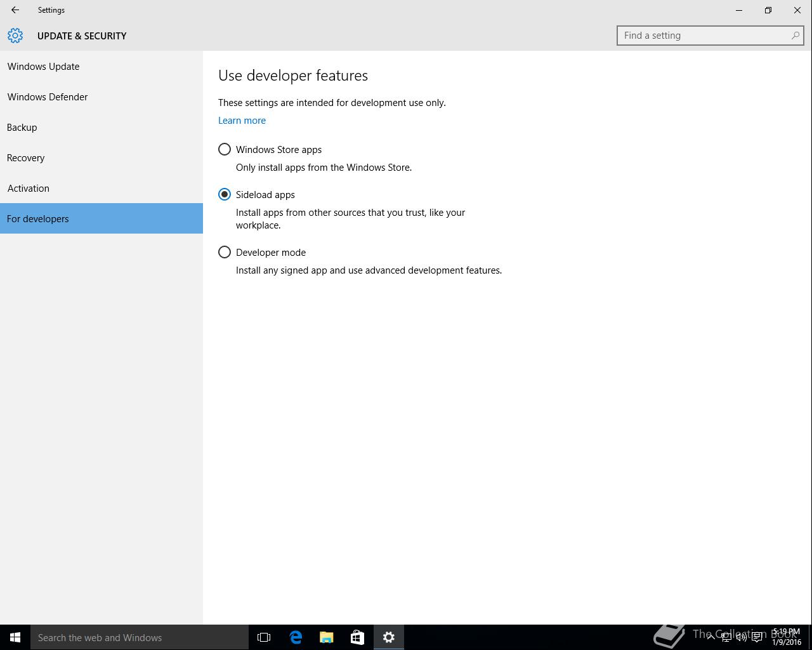Click the 'Use developer features' heading
The image size is (812, 650).
(x=293, y=76)
